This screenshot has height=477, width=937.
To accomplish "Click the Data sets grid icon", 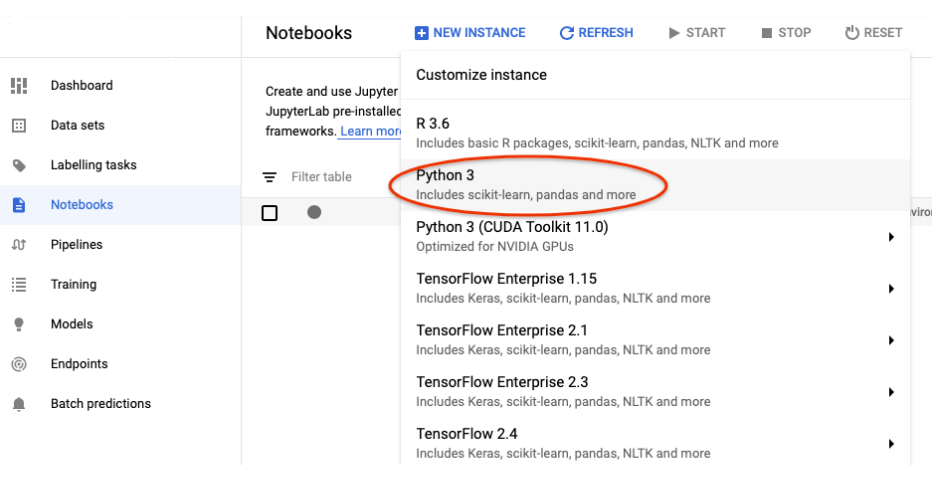I will (19, 126).
